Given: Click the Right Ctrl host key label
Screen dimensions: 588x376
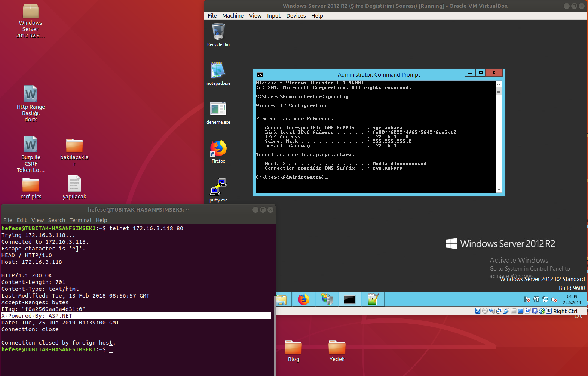Looking at the screenshot, I should point(565,311).
